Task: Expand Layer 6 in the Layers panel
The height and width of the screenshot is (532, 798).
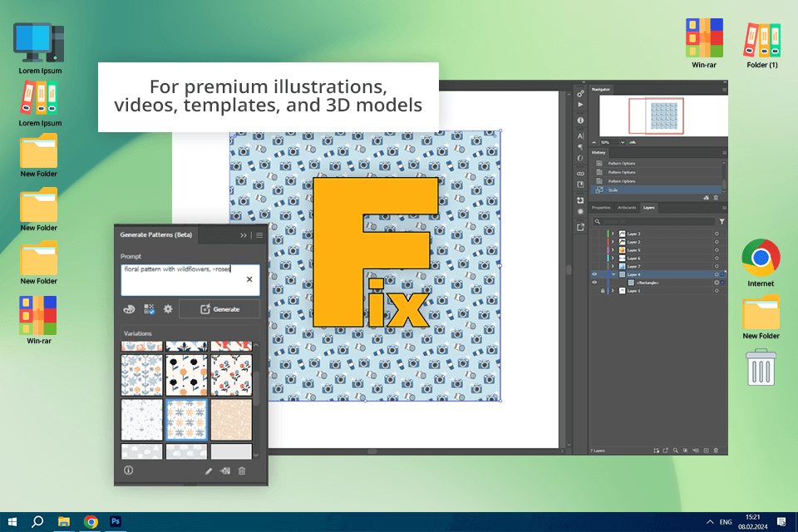Action: click(613, 259)
